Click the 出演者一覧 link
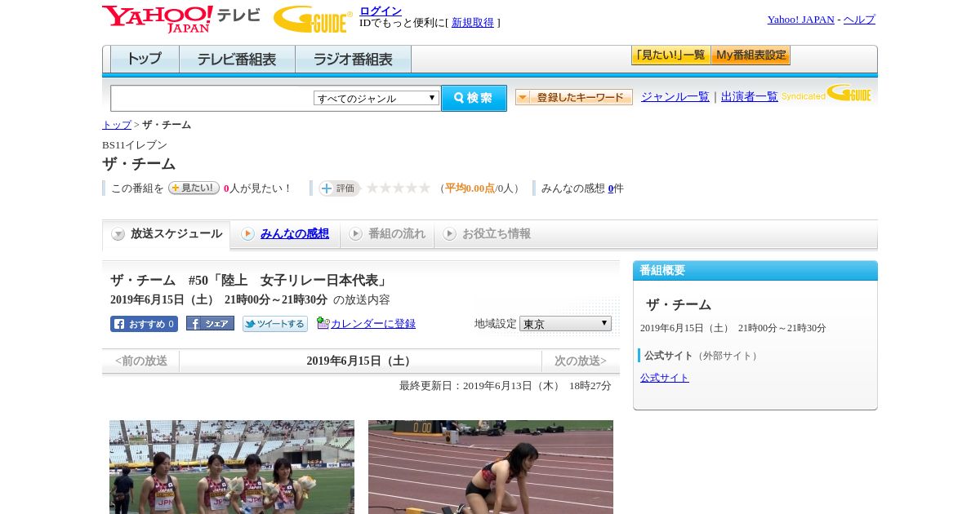The width and height of the screenshot is (980, 514). 750,97
